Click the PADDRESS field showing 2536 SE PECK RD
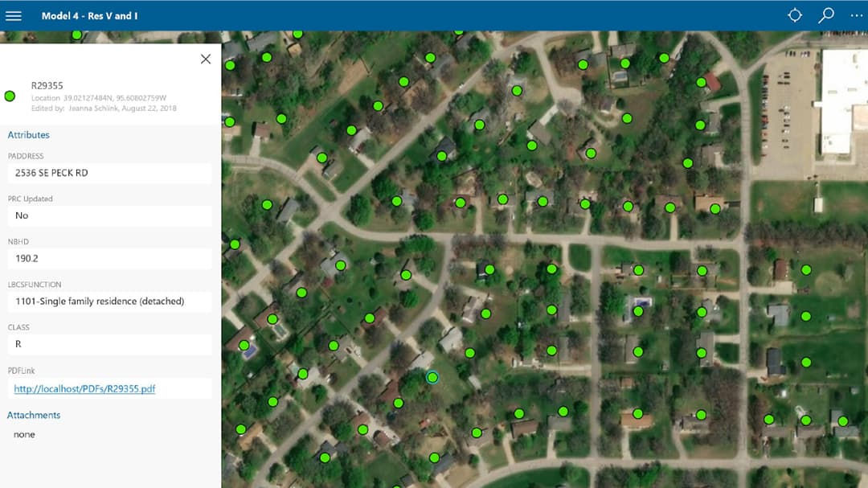Image resolution: width=868 pixels, height=488 pixels. [x=109, y=173]
